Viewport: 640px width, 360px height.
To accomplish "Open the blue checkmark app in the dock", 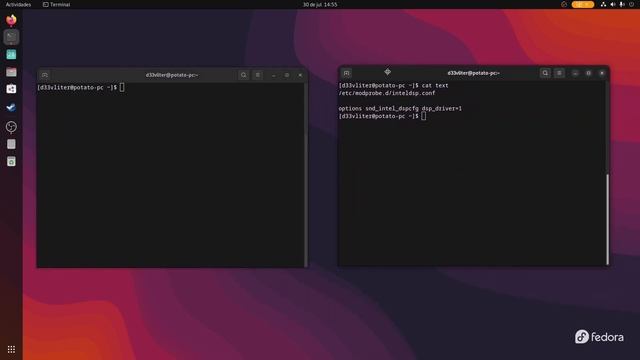I will pyautogui.click(x=11, y=107).
